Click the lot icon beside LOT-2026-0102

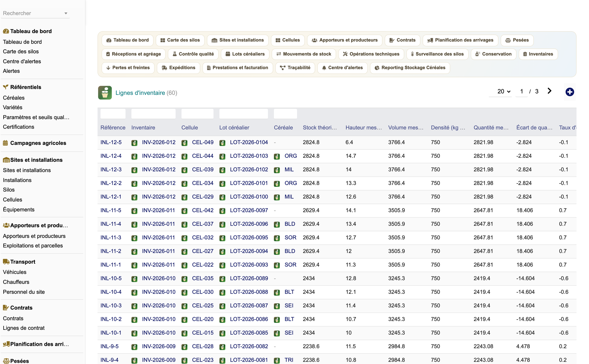point(222,170)
